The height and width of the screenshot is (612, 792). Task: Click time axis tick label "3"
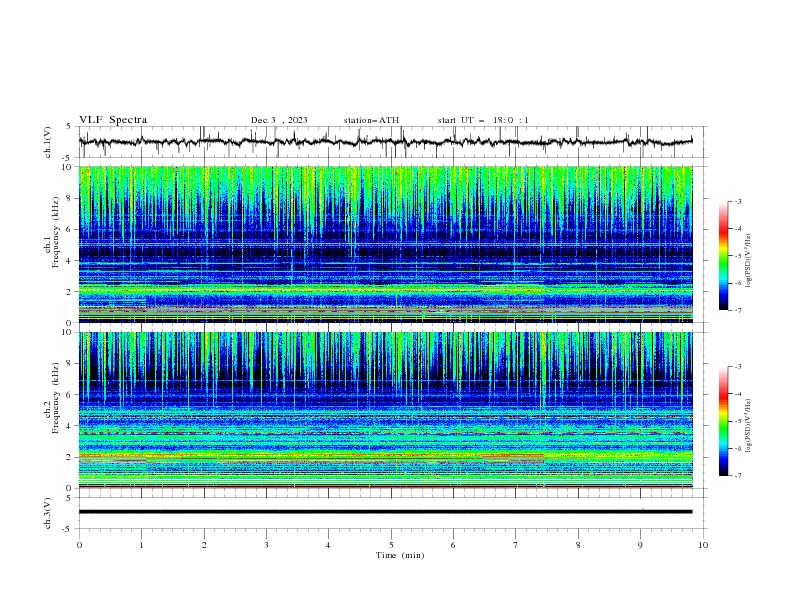tap(267, 545)
